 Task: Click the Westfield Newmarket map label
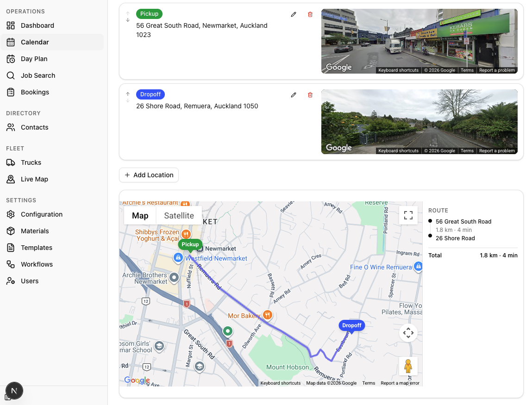(216, 258)
